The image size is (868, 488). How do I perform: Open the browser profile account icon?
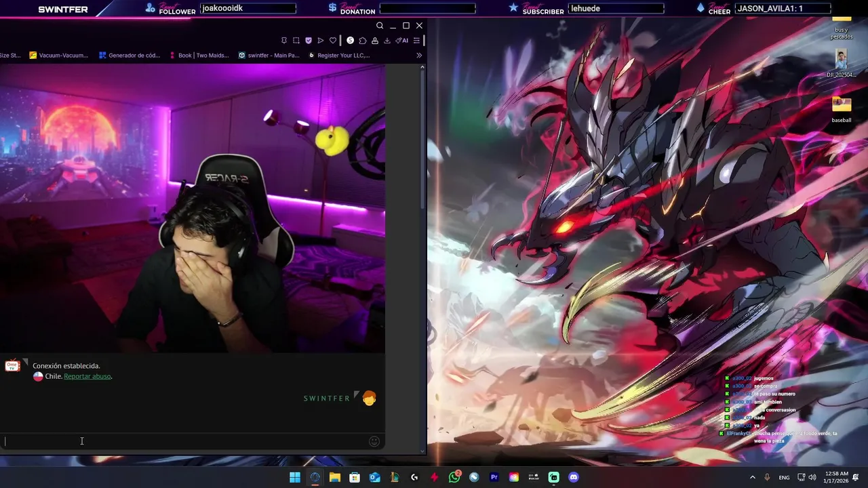click(375, 41)
